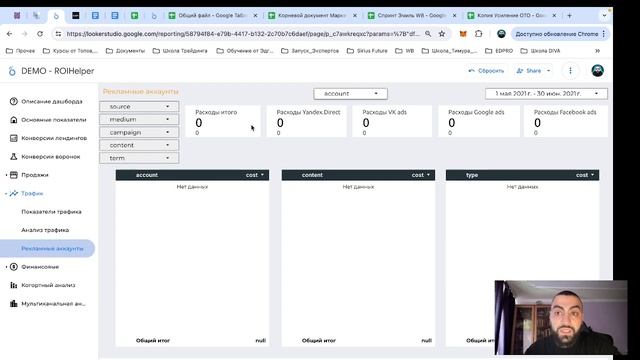Click Расходы Google ads scorecard

point(478,121)
